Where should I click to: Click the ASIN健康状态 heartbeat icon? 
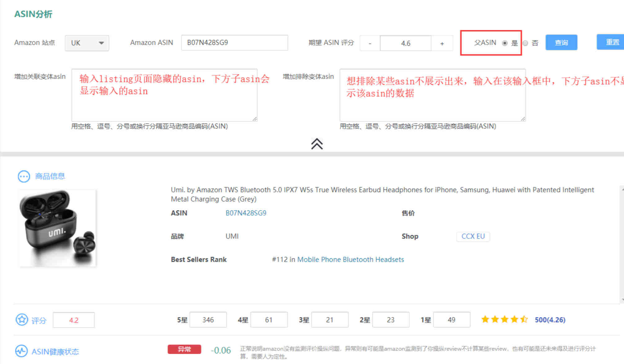click(x=21, y=351)
